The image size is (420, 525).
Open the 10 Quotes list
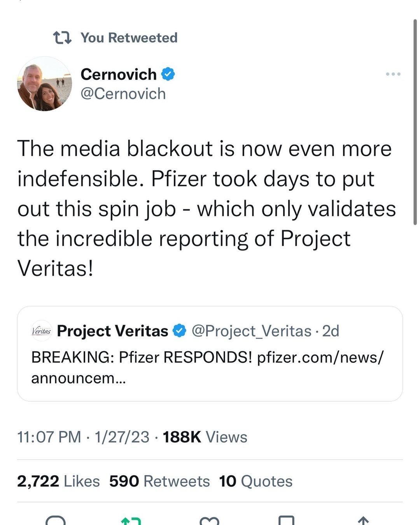(255, 481)
